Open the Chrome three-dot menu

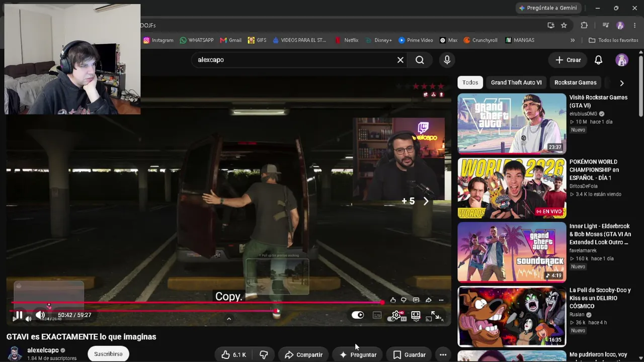click(x=635, y=25)
